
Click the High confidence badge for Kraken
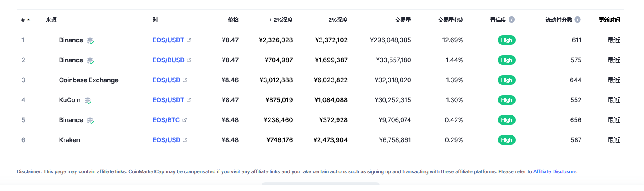[x=506, y=140]
